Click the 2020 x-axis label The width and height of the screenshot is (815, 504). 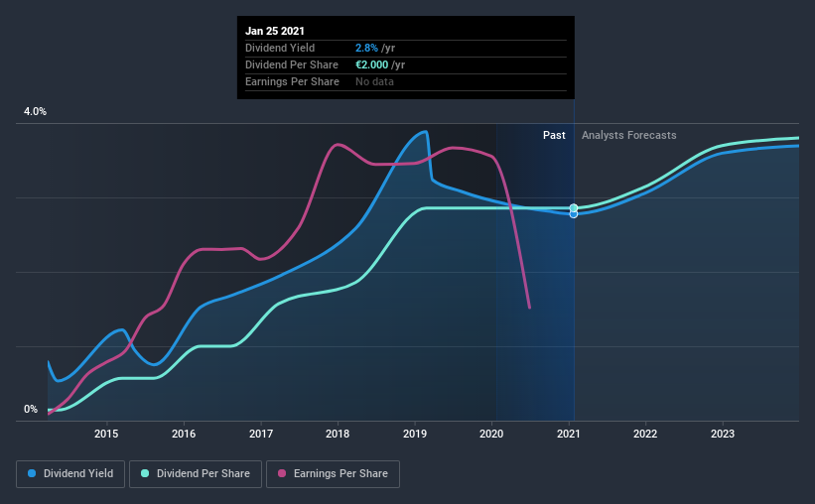491,434
